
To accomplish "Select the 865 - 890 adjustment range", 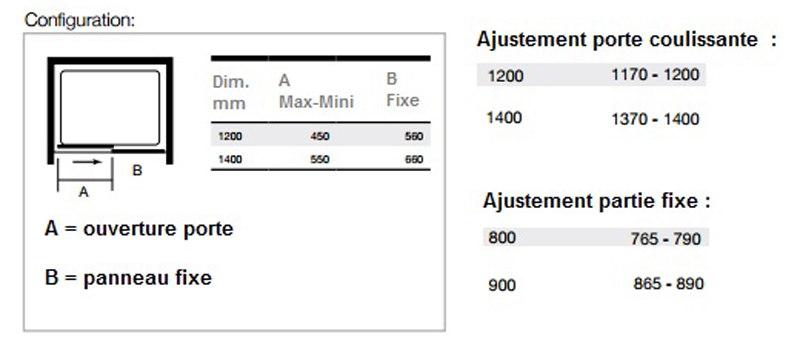I will [668, 284].
